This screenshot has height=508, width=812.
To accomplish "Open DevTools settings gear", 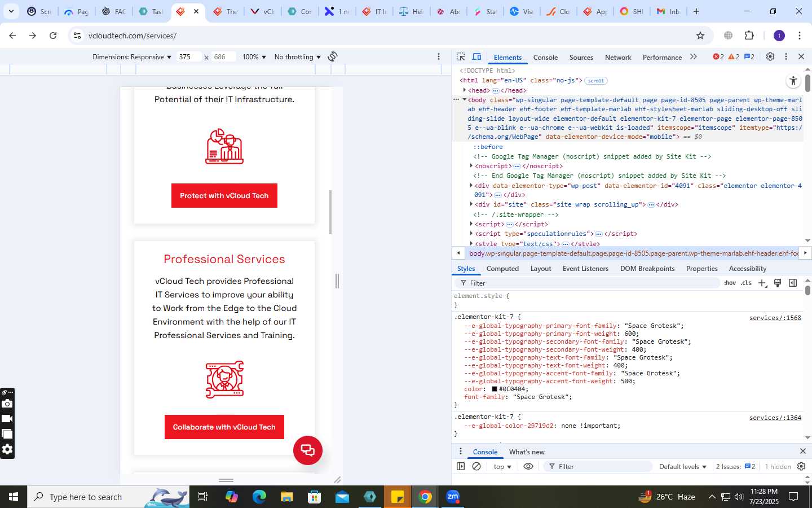I will pos(770,56).
